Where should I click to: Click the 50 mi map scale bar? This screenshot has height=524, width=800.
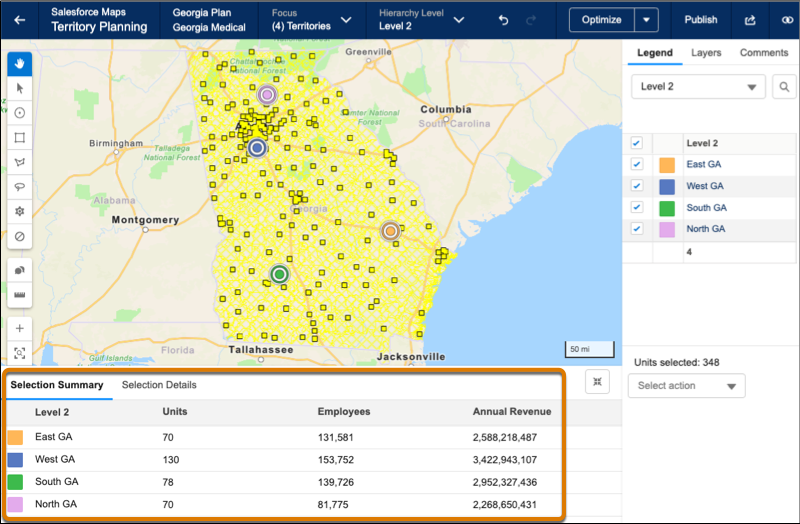pyautogui.click(x=589, y=350)
